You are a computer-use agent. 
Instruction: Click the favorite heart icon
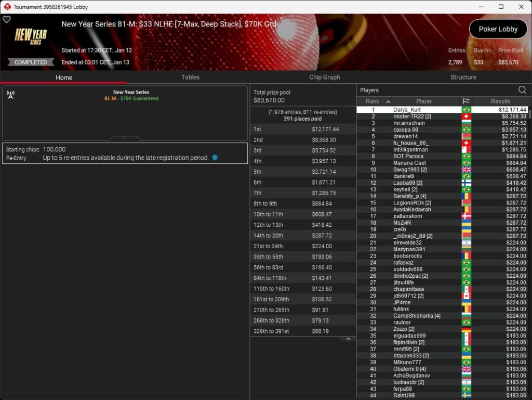[x=7, y=20]
